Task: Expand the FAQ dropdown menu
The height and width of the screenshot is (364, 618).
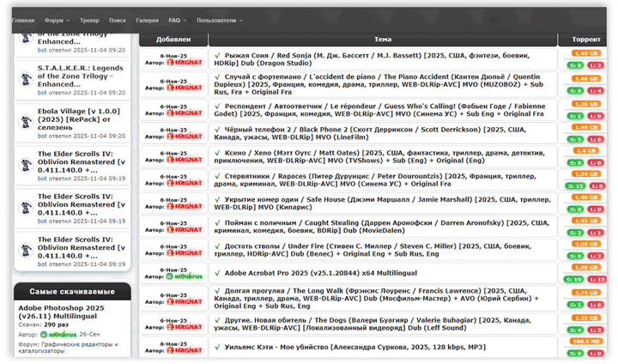Action: pyautogui.click(x=177, y=21)
